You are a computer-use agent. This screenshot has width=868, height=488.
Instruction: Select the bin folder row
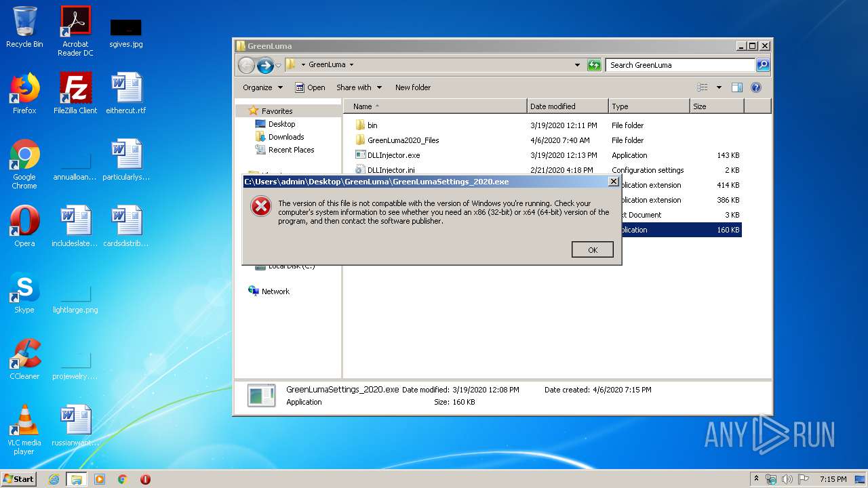click(548, 125)
